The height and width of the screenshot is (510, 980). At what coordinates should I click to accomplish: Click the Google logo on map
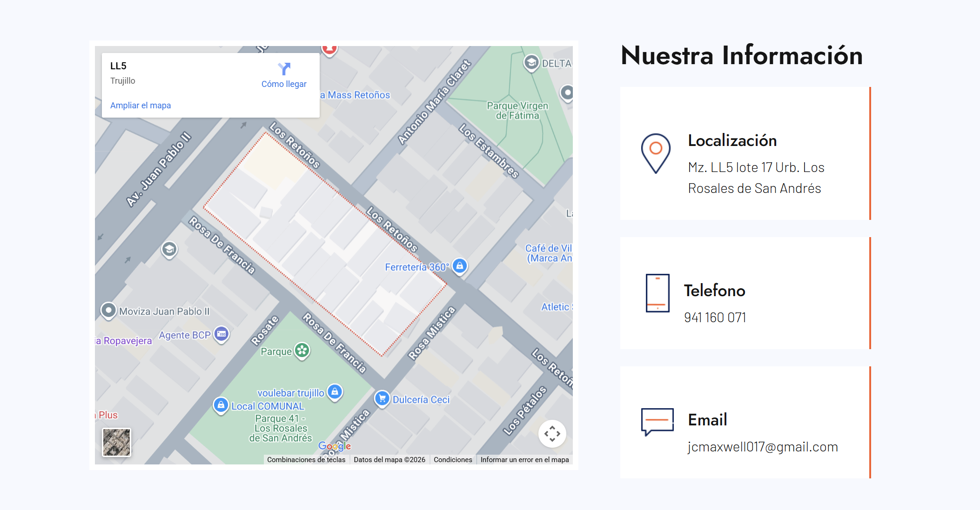click(x=334, y=446)
